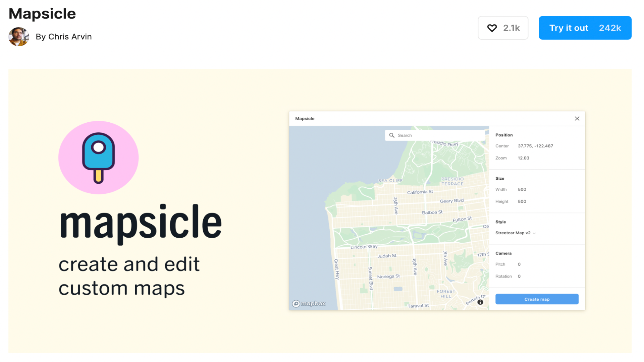Click the Try it out button
This screenshot has width=644, height=362.
coord(585,28)
